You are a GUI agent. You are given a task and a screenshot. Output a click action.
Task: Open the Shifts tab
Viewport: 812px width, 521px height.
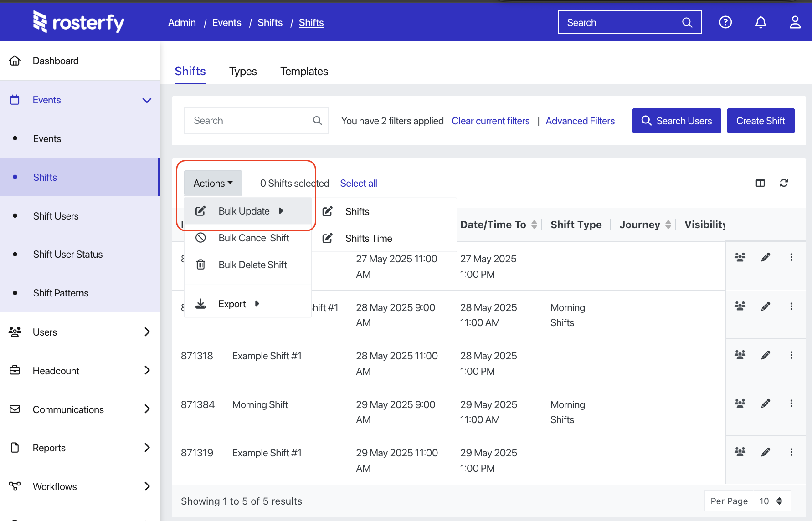tap(190, 72)
